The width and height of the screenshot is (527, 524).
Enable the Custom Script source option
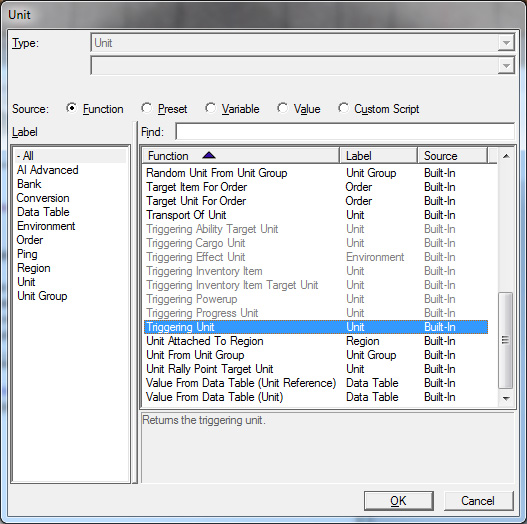tap(343, 108)
